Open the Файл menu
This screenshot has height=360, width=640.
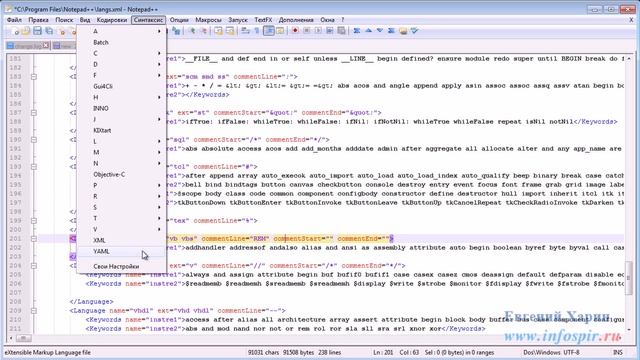[x=14, y=20]
